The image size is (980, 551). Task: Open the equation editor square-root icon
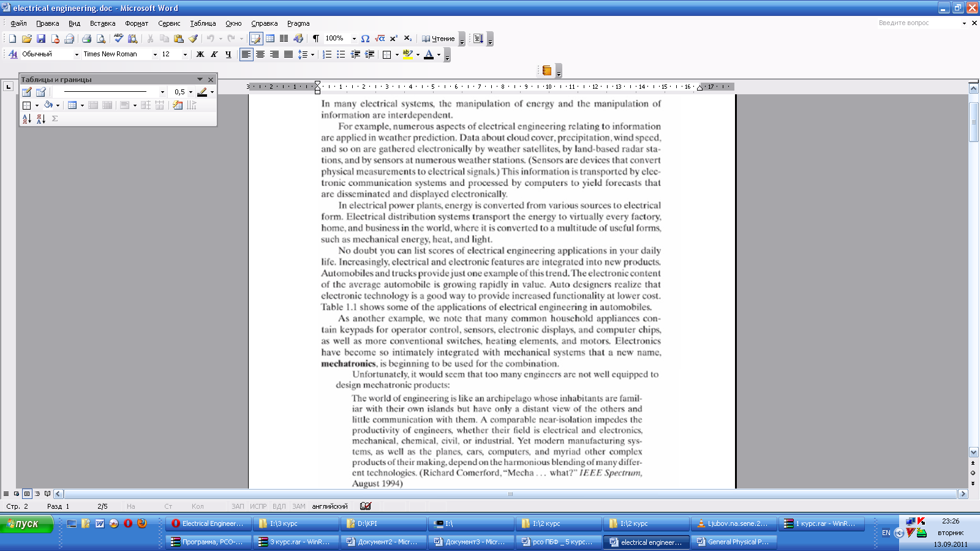coord(380,39)
